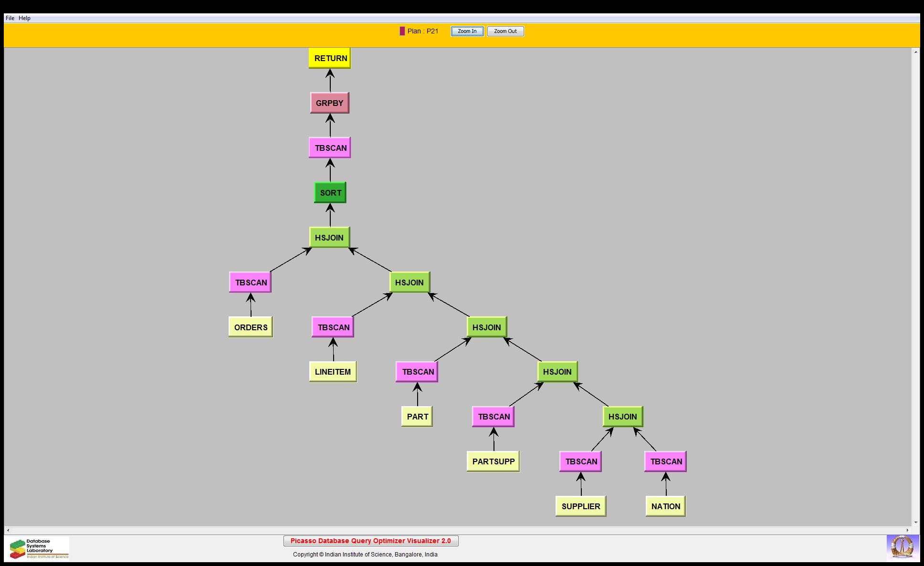Screen dimensions: 924x566
Task: Click the topmost HSJOIN node below SORT
Action: 329,238
